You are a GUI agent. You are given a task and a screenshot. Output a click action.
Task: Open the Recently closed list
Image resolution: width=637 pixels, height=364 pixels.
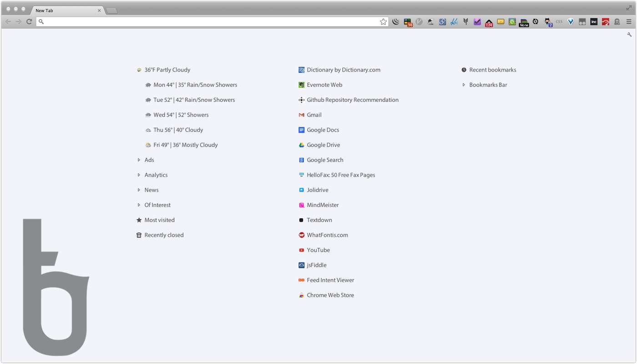click(164, 235)
